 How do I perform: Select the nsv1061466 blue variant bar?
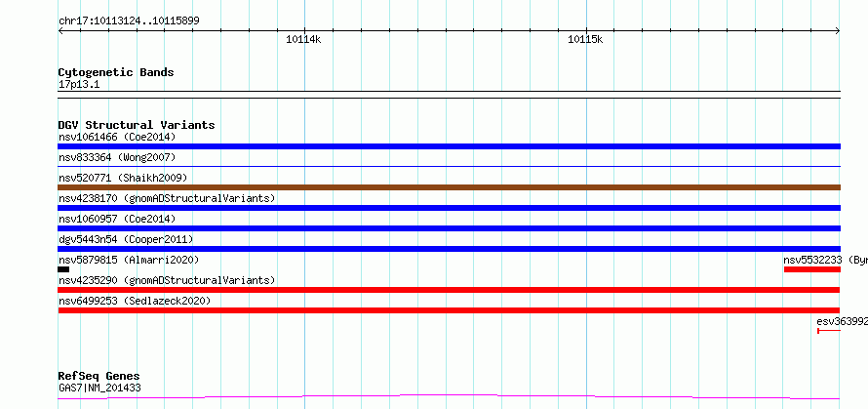[449, 146]
